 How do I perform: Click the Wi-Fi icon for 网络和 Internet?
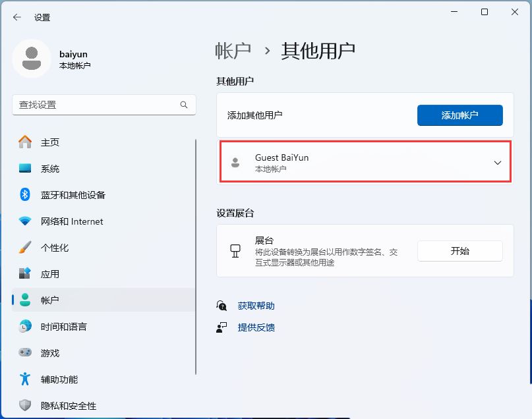pyautogui.click(x=25, y=221)
